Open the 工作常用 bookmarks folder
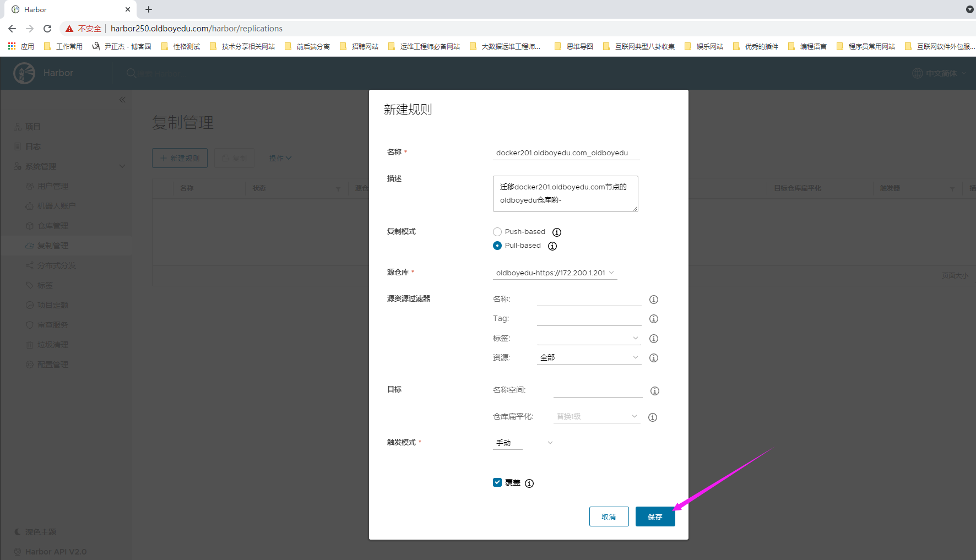The image size is (976, 560). (63, 46)
